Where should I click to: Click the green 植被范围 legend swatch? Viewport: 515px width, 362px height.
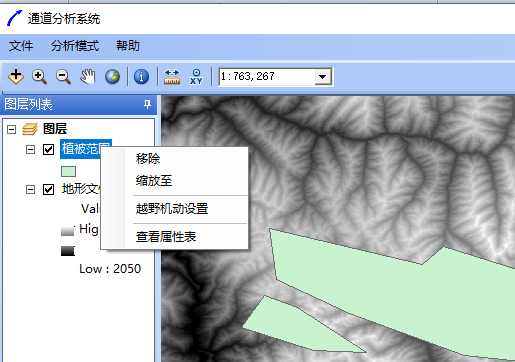[68, 171]
